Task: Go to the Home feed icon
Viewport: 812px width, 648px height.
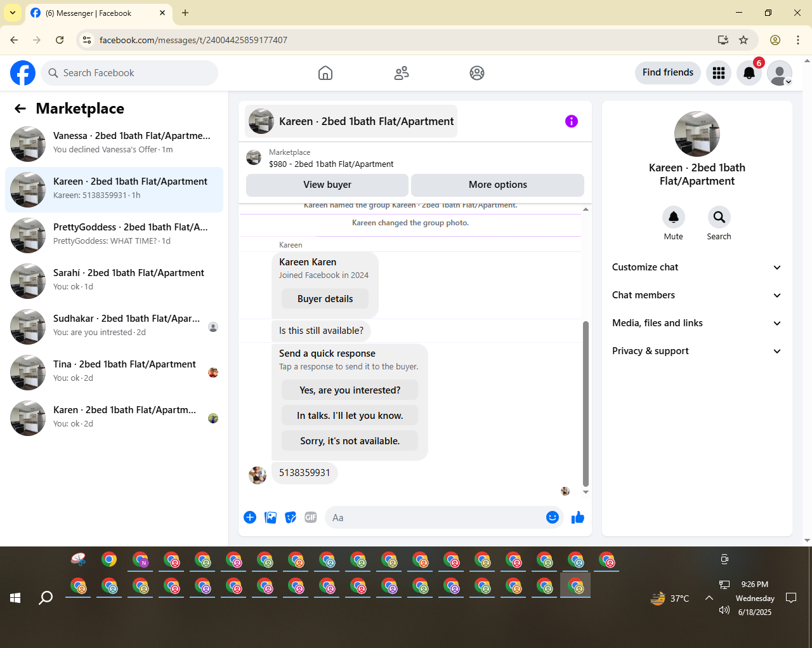Action: click(x=325, y=73)
